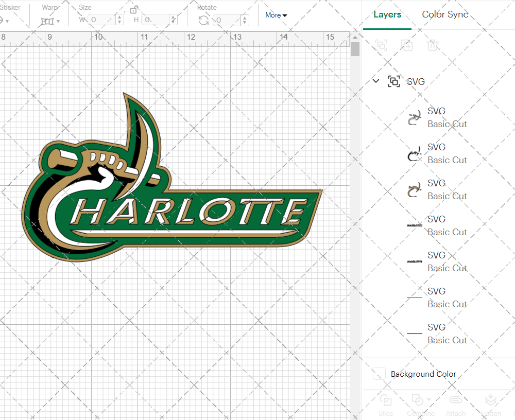515x420 pixels.
Task: Collapse the SVG group in the Layers panel
Action: click(375, 81)
